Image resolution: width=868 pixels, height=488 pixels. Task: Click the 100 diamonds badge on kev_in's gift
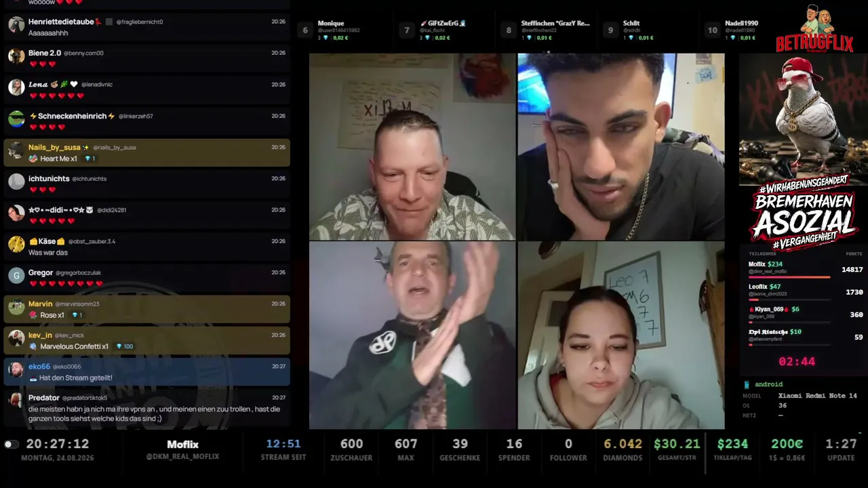[x=125, y=346]
